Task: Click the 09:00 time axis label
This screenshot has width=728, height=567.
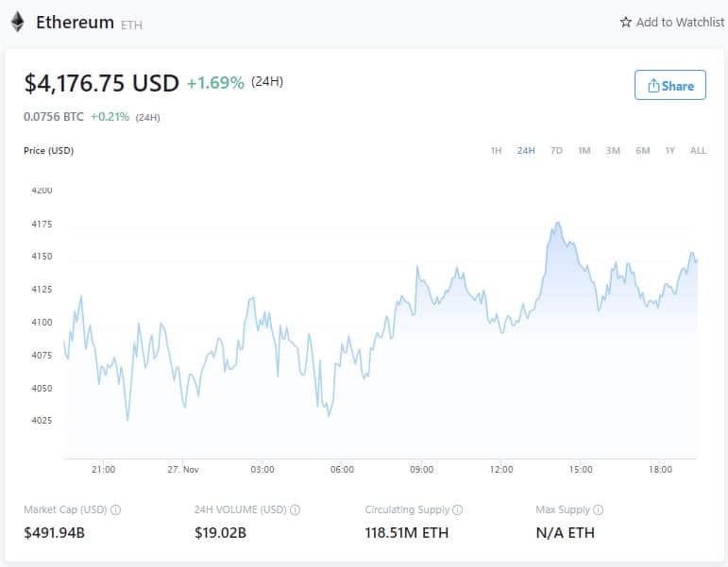Action: [x=421, y=469]
